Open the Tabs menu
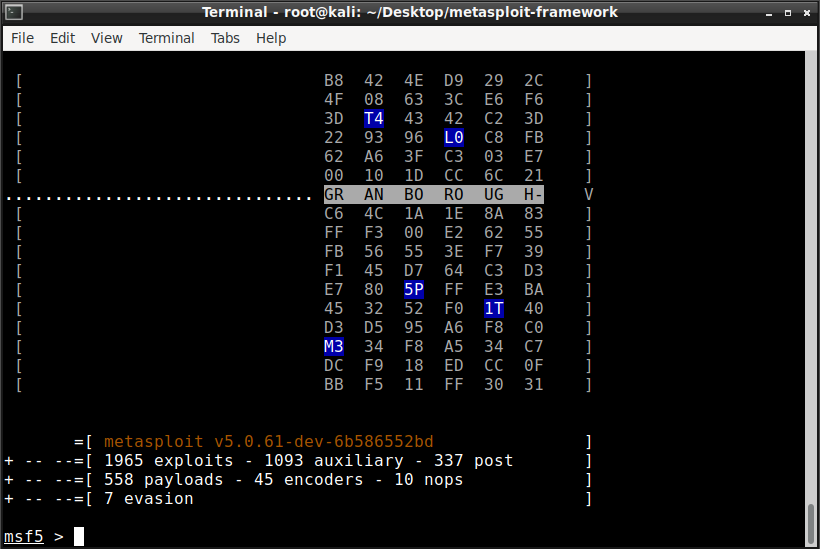Screen dimensions: 820x549 (x=225, y=38)
